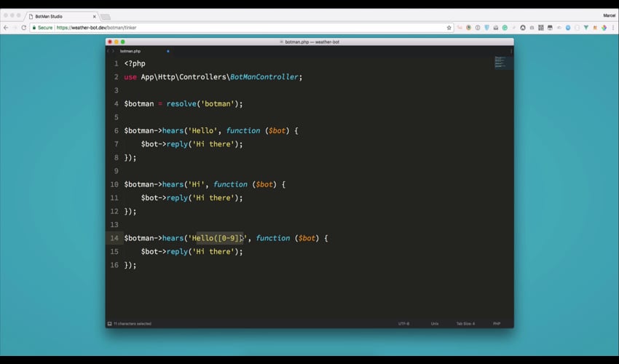
Task: Click the dark round flame extension icon
Action: tap(523, 28)
